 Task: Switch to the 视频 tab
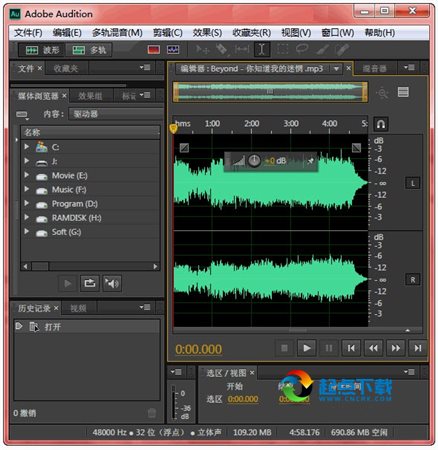78,308
